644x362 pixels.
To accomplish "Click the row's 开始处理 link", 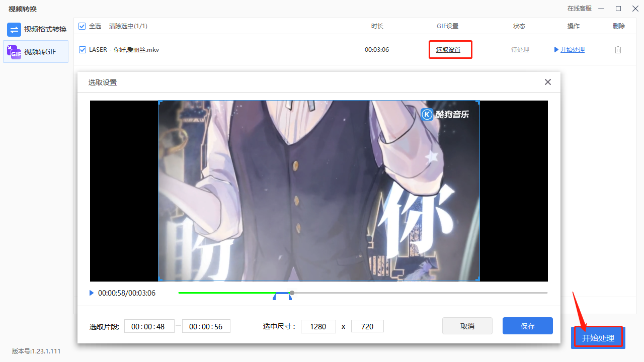I will 572,50.
